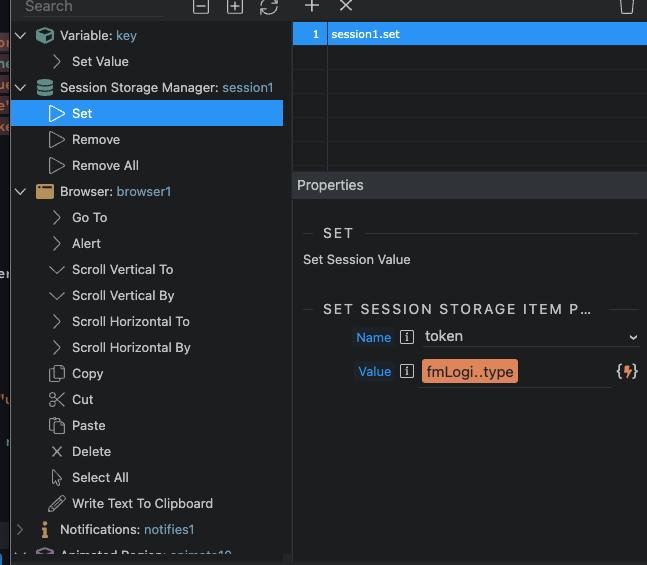Select Scroll Vertical To action
The height and width of the screenshot is (565, 647).
122,269
